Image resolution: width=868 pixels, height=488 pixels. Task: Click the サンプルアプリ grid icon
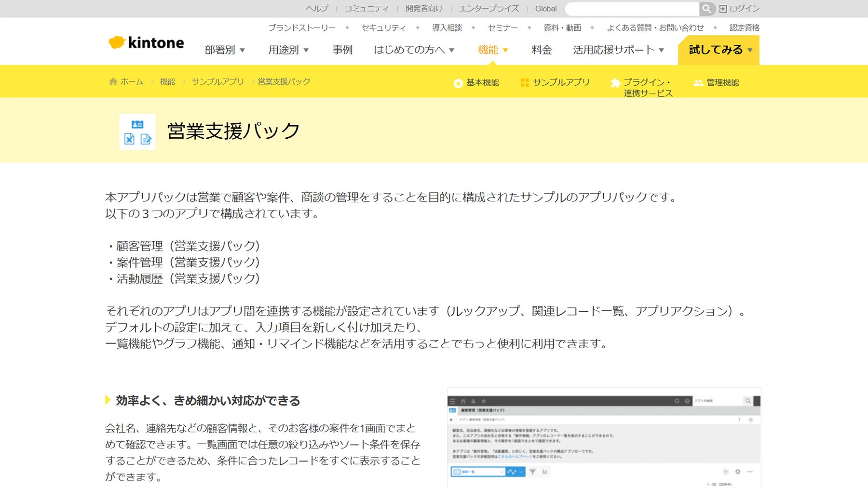click(x=525, y=82)
